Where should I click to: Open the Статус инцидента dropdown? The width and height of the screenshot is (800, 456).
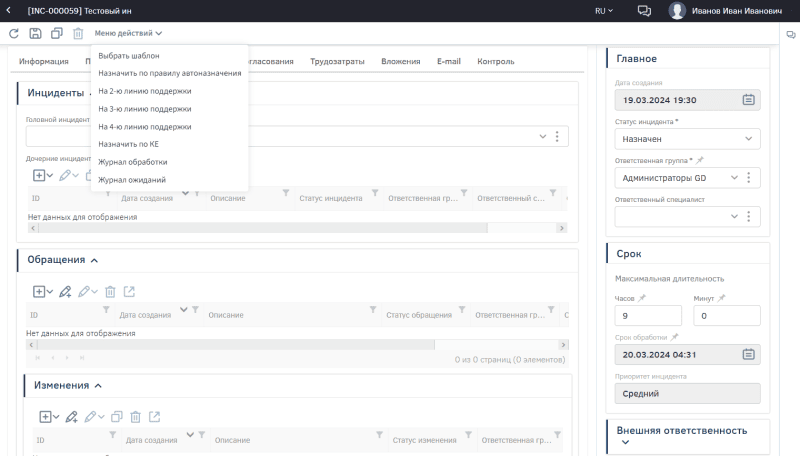pyautogui.click(x=687, y=138)
